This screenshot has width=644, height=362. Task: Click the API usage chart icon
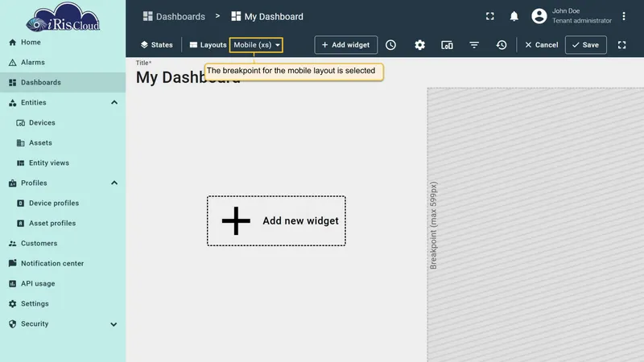(12, 284)
